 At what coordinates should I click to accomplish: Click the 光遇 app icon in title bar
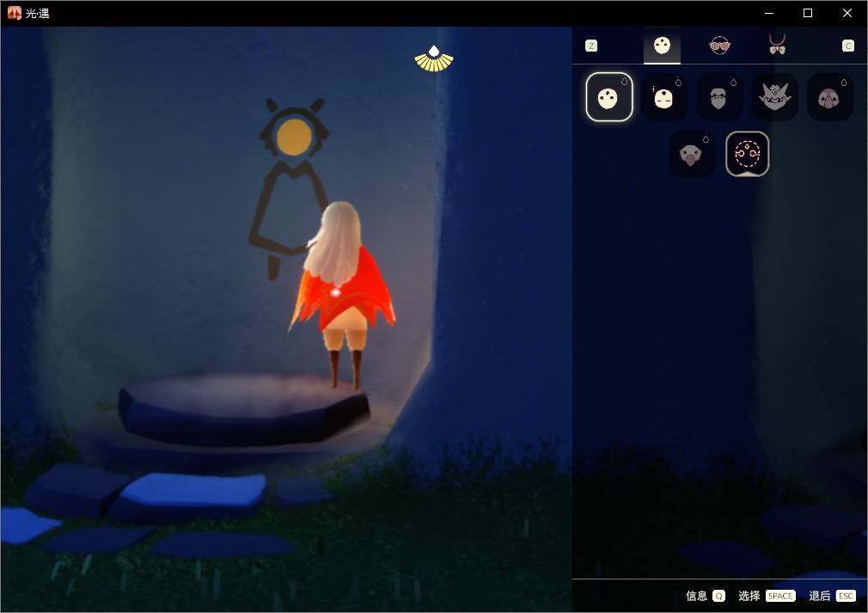pos(15,13)
